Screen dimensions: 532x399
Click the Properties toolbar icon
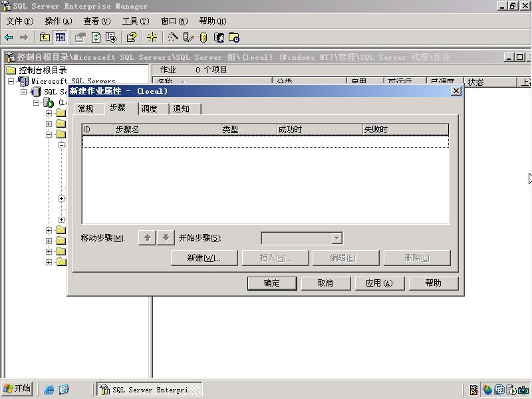click(x=80, y=37)
